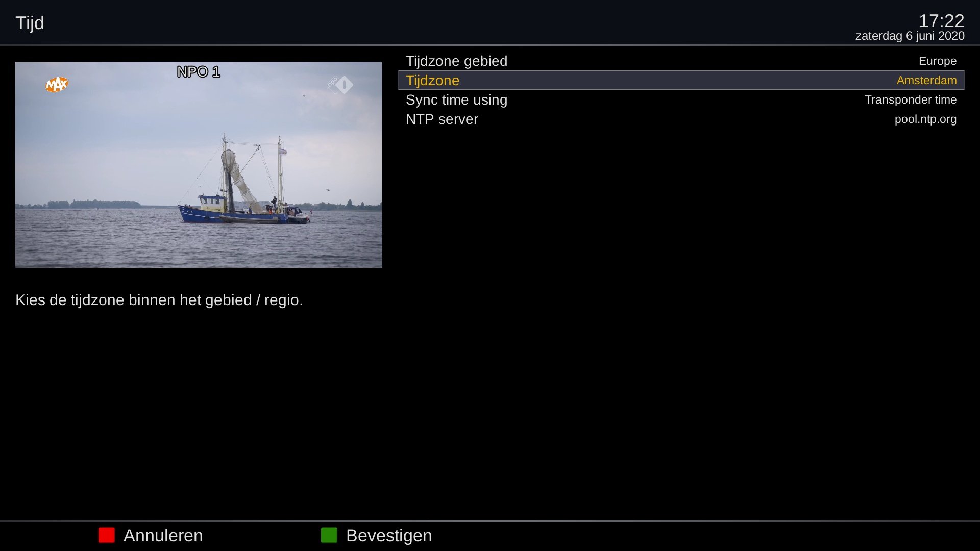Change the Transponder time sync option
This screenshot has height=551, width=980.
pos(910,100)
